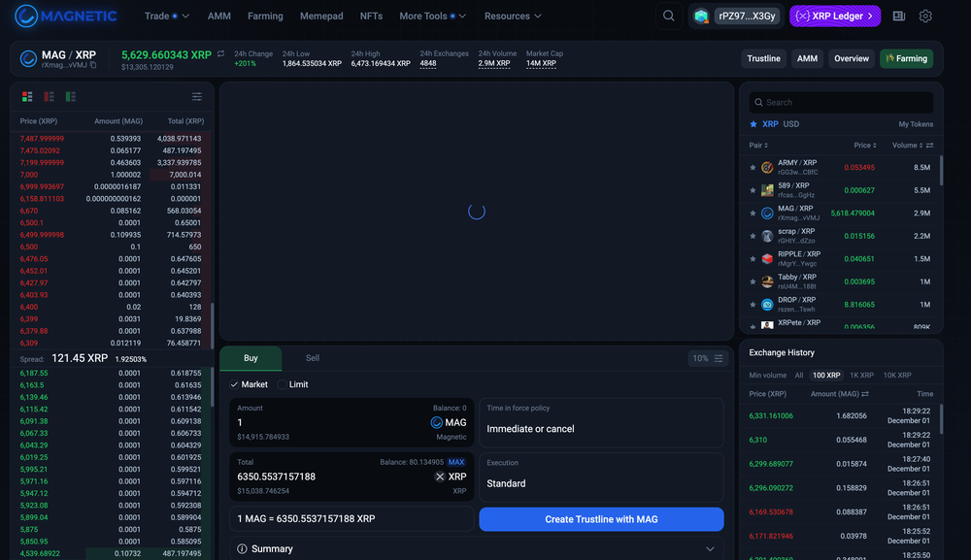Expand the Trade menu dropdown
The height and width of the screenshot is (560, 971).
166,16
